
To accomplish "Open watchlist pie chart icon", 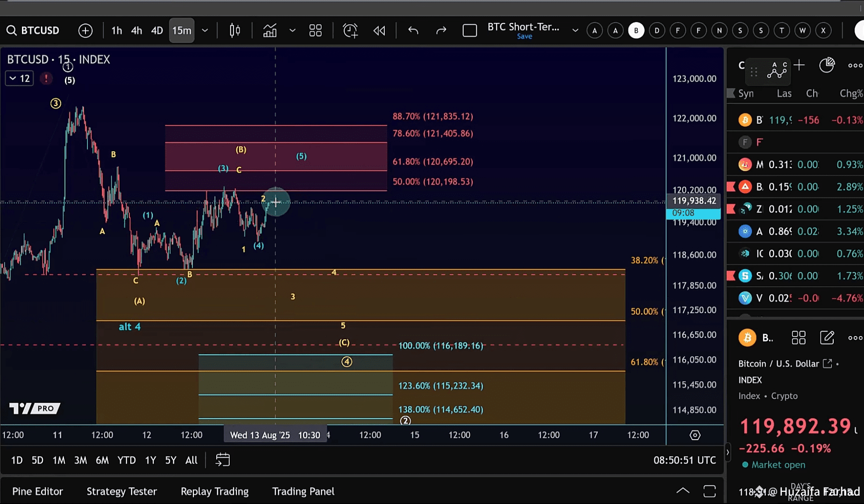I will pos(827,65).
